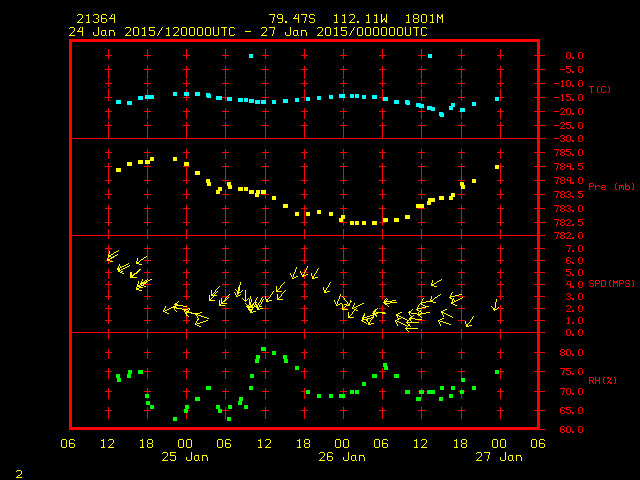Click the 27 Jan date label
The image size is (640, 480).
pyautogui.click(x=499, y=457)
